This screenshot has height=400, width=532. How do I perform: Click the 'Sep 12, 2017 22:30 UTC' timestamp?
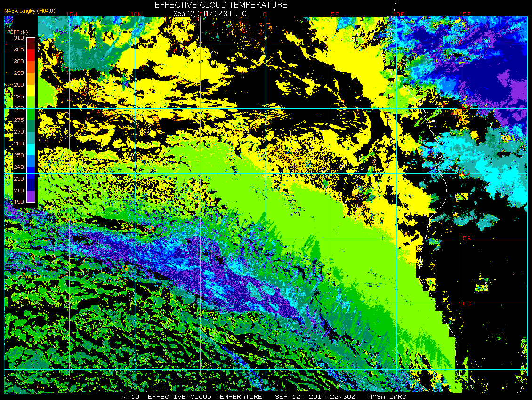click(x=210, y=14)
